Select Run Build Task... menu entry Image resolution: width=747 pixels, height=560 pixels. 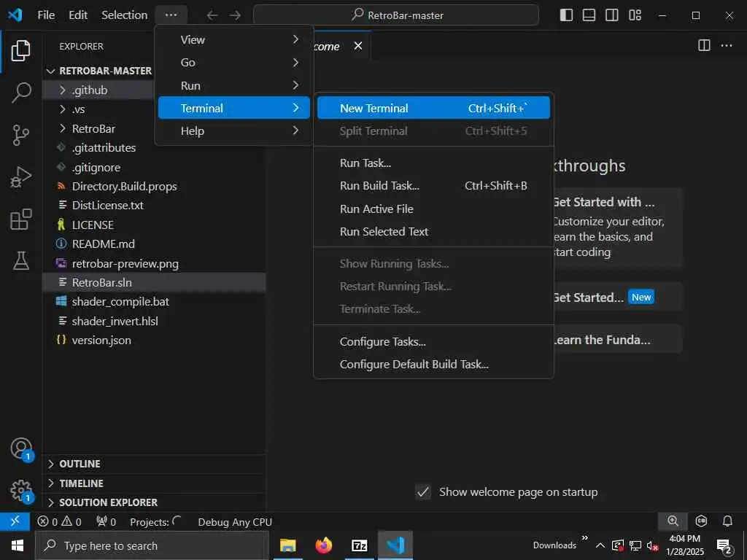point(433,186)
